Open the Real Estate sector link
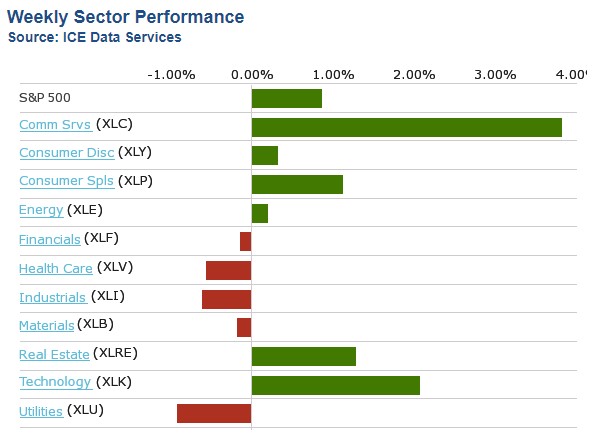 click(54, 354)
